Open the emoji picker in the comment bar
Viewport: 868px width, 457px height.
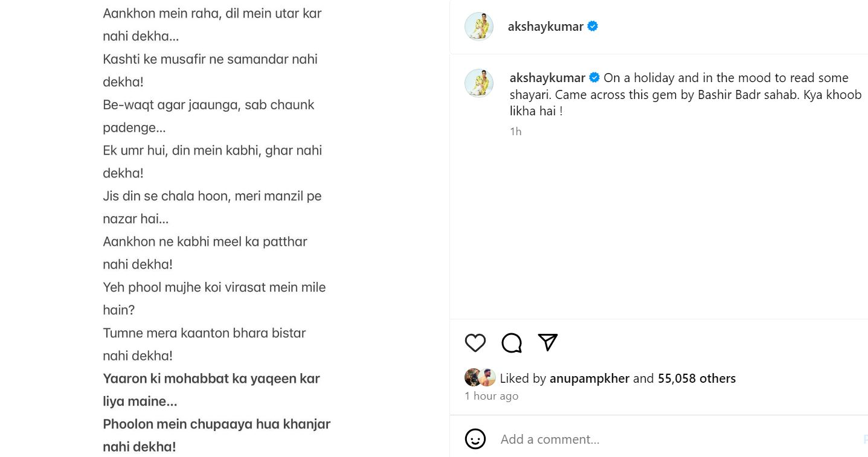coord(475,439)
